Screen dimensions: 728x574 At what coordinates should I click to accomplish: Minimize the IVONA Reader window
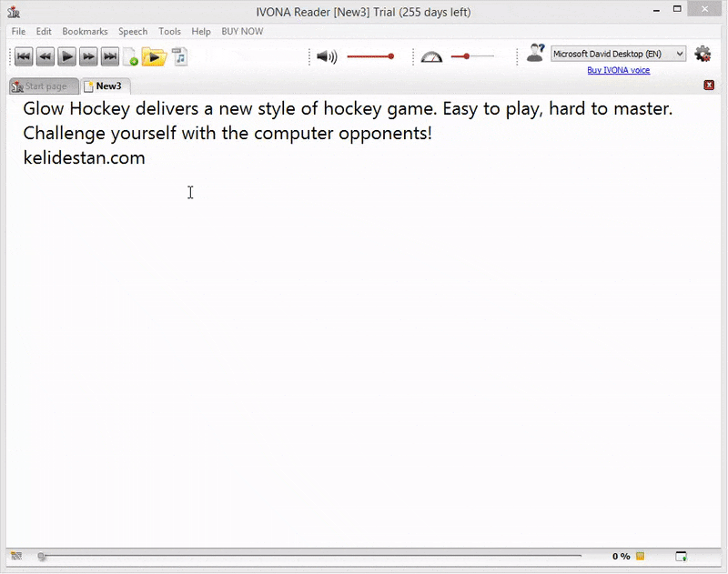[656, 10]
